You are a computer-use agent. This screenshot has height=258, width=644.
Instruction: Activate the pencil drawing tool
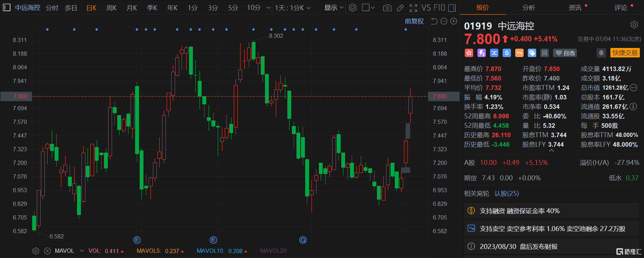pos(400,8)
